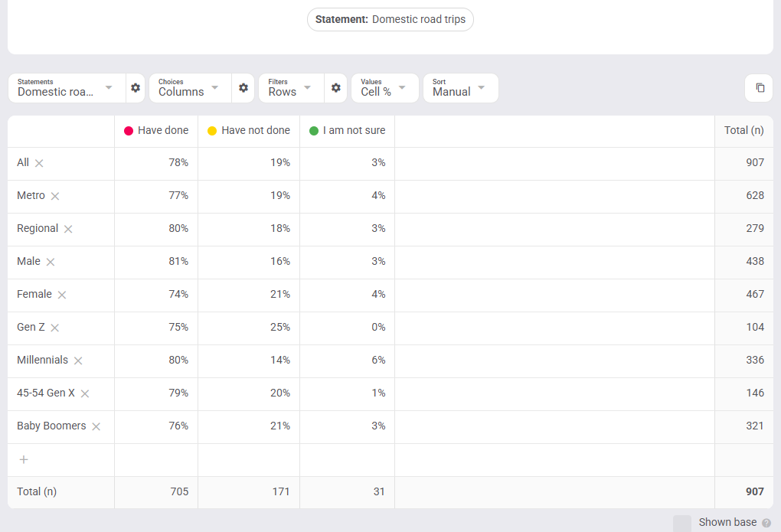Open the Values Cell % dropdown
The width and height of the screenshot is (781, 532).
click(384, 88)
